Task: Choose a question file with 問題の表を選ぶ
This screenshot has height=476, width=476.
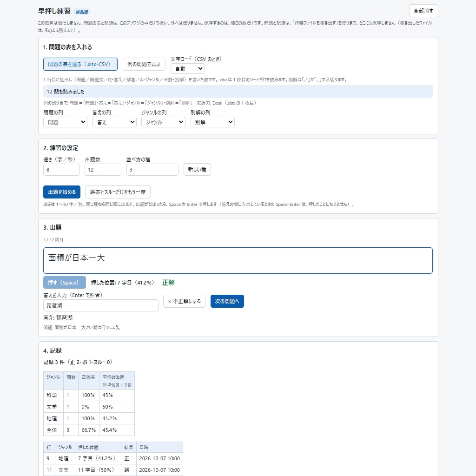Action: coord(80,64)
